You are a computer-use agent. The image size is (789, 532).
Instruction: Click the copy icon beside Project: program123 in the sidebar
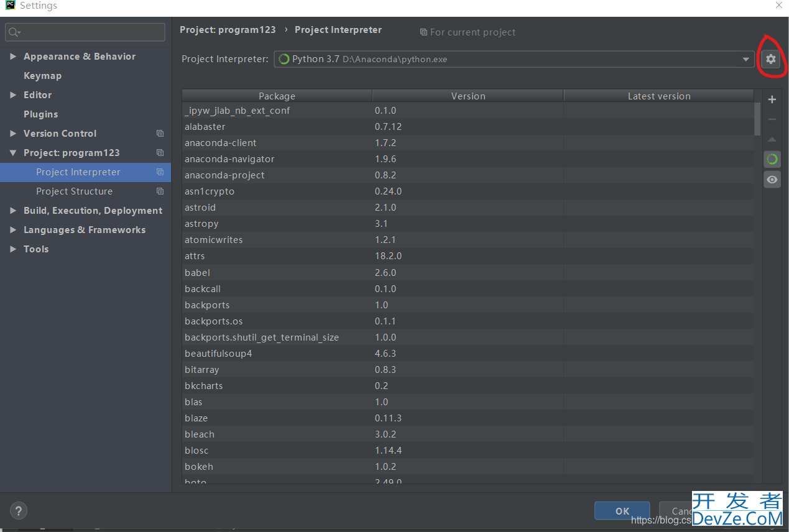coord(160,153)
